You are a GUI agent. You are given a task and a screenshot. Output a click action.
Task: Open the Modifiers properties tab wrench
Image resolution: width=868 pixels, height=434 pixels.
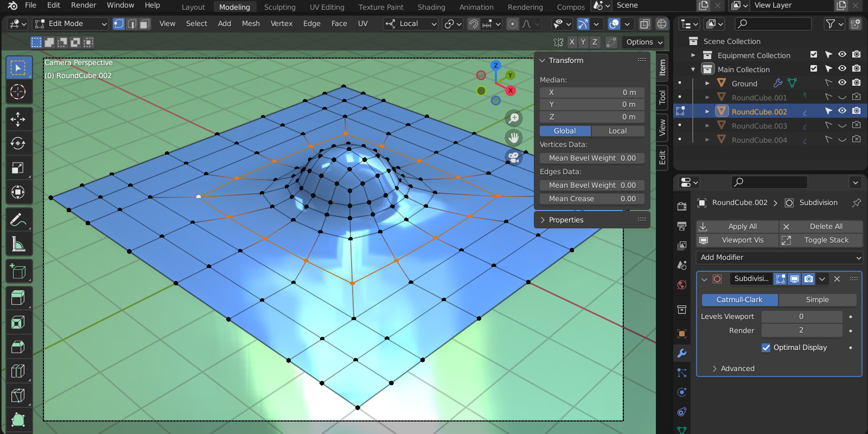(682, 353)
